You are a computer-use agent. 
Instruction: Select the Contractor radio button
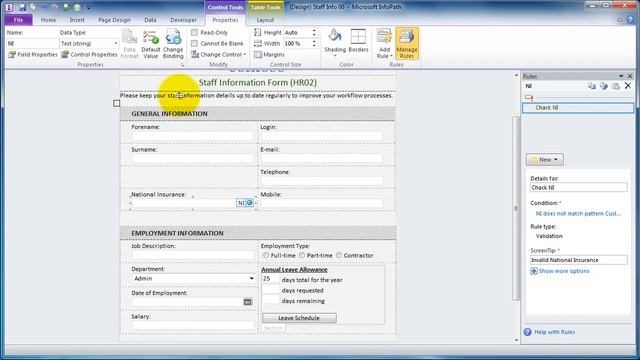(x=339, y=255)
